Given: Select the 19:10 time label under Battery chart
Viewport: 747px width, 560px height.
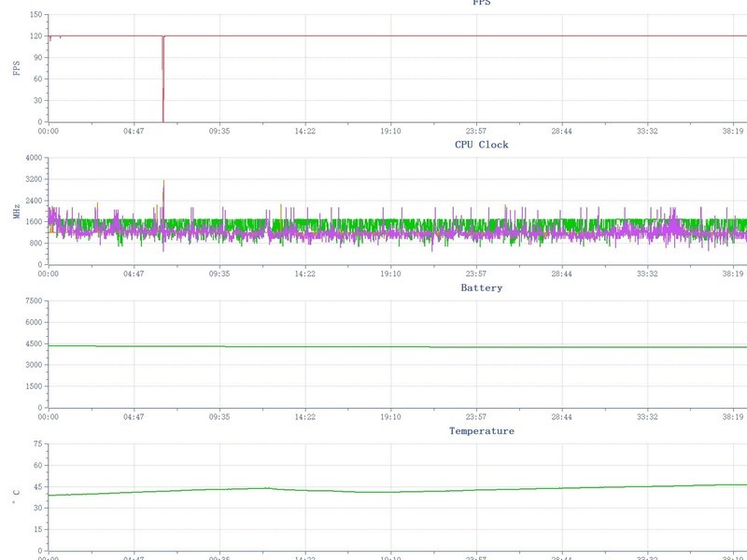Looking at the screenshot, I should (x=390, y=416).
